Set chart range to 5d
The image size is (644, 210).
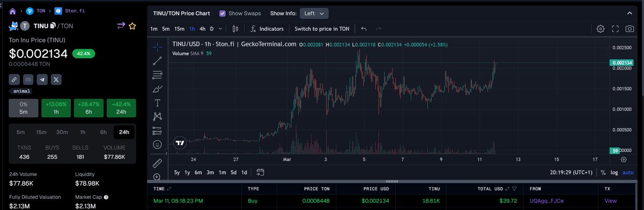coord(233,172)
